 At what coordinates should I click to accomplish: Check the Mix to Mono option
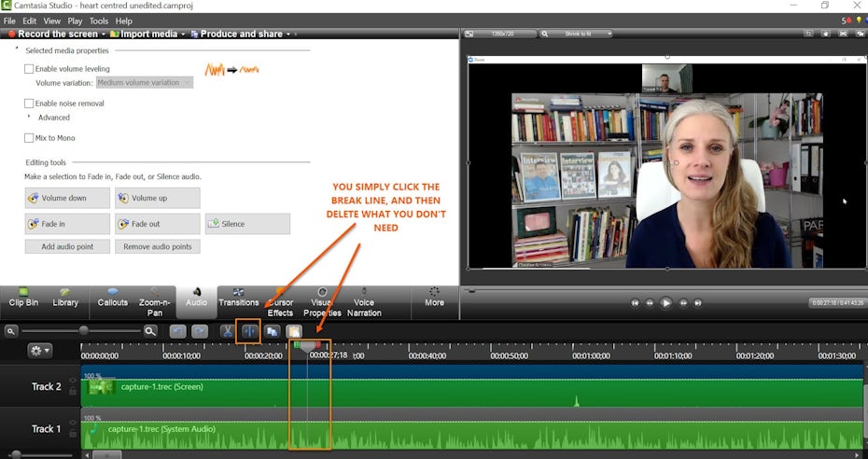coord(29,138)
